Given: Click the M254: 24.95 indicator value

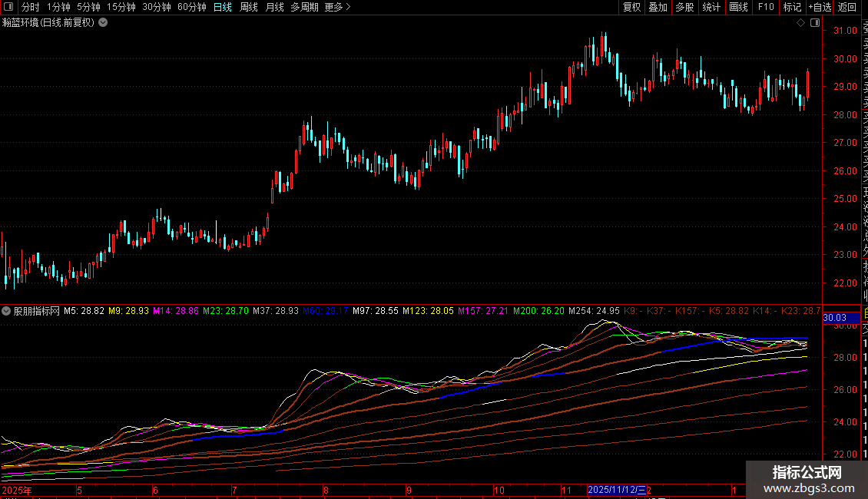Looking at the screenshot, I should pyautogui.click(x=594, y=311).
